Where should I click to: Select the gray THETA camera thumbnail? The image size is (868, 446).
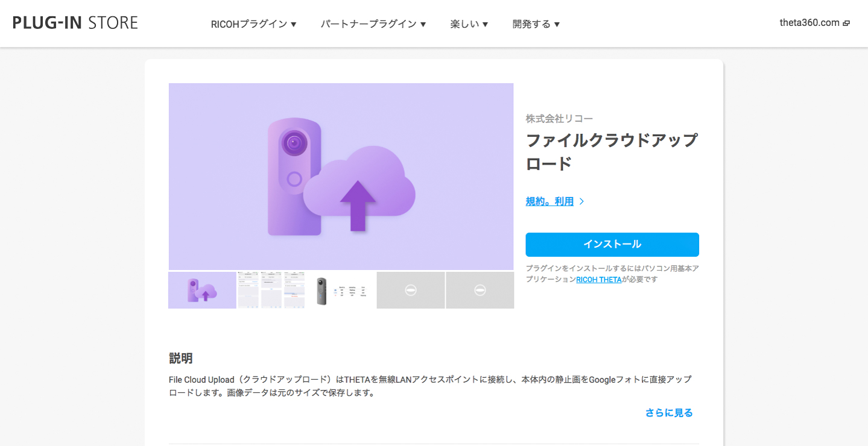(341, 290)
